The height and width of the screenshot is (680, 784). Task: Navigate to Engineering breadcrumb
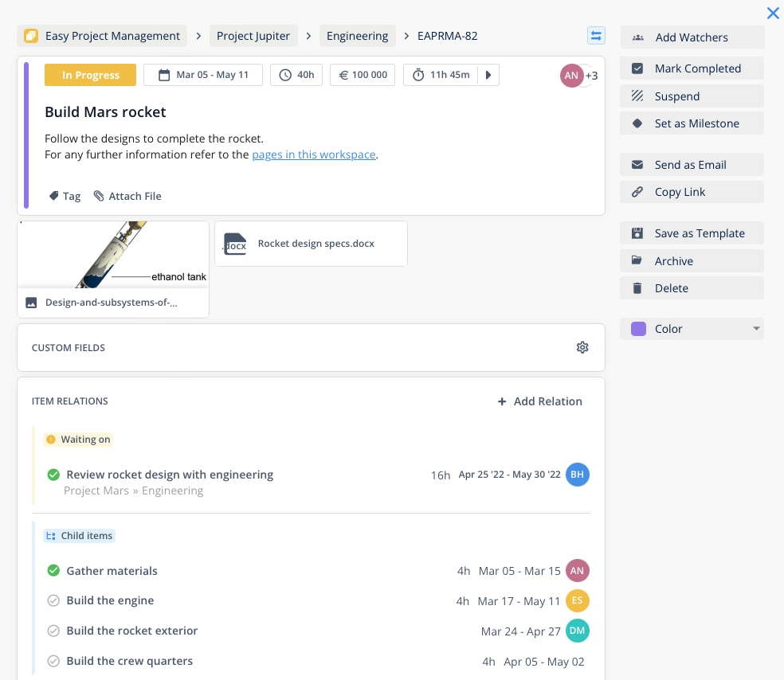[358, 36]
